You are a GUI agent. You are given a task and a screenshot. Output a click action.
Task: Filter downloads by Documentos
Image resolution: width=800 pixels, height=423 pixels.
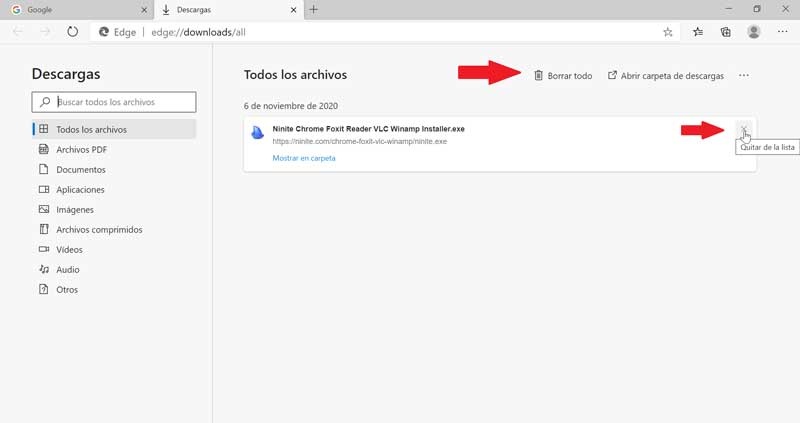(x=114, y=169)
